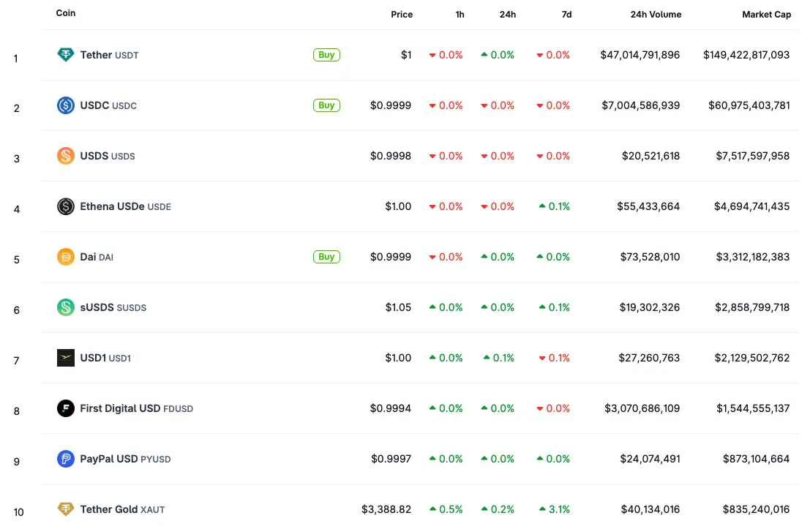The image size is (810, 532).
Task: Click the PayPal USD coin logo
Action: [66, 459]
